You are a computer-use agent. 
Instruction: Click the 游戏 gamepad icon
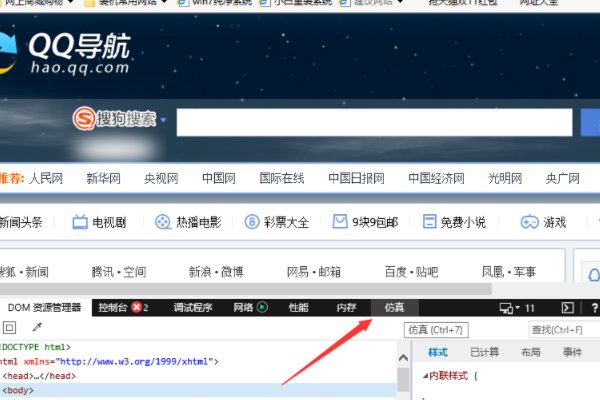[x=530, y=222]
